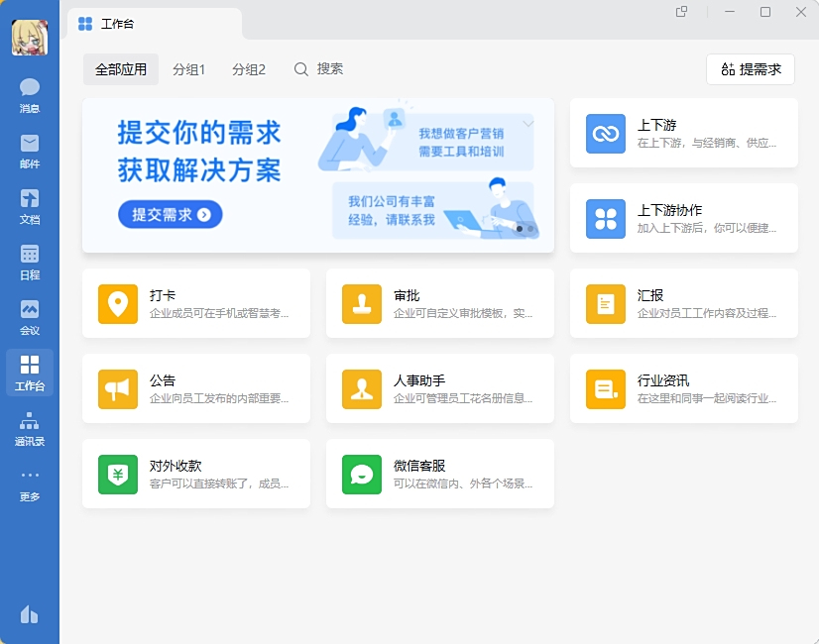Open the 打卡 attendance app
819x644 pixels.
[196, 304]
